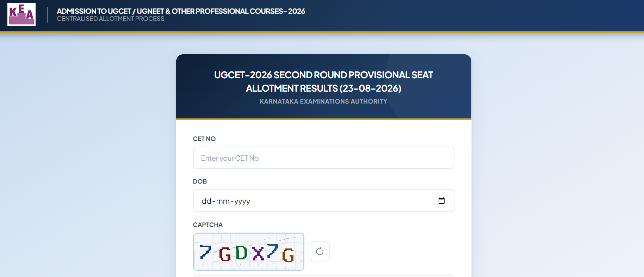This screenshot has width=644, height=277.
Task: Click the Centralised Allotment Process subtitle
Action: (x=111, y=19)
